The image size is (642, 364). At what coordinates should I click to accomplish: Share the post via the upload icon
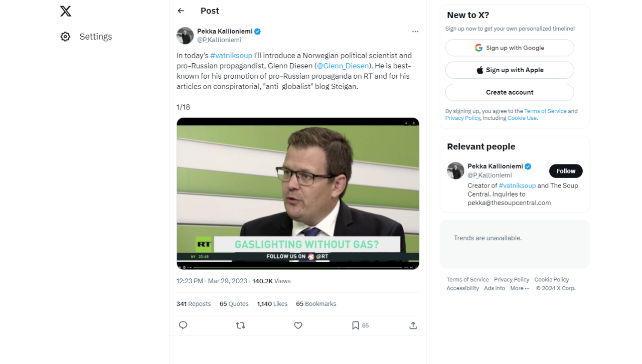pos(413,325)
